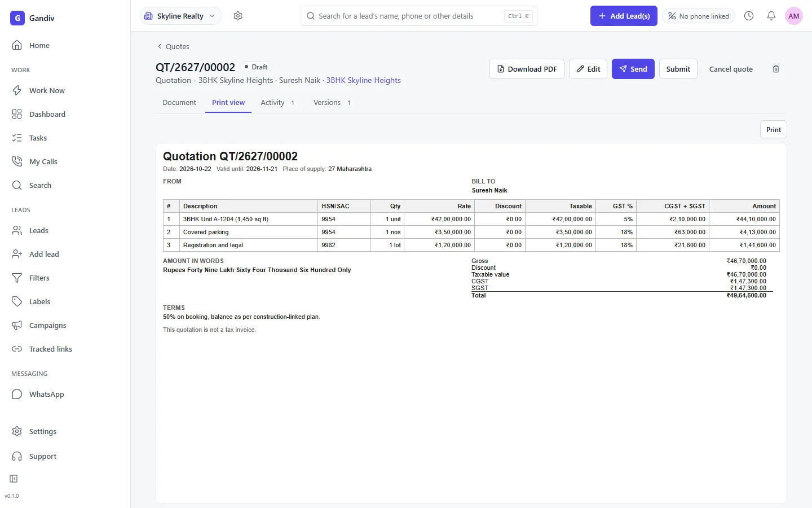Download the quotation as PDF

click(527, 69)
